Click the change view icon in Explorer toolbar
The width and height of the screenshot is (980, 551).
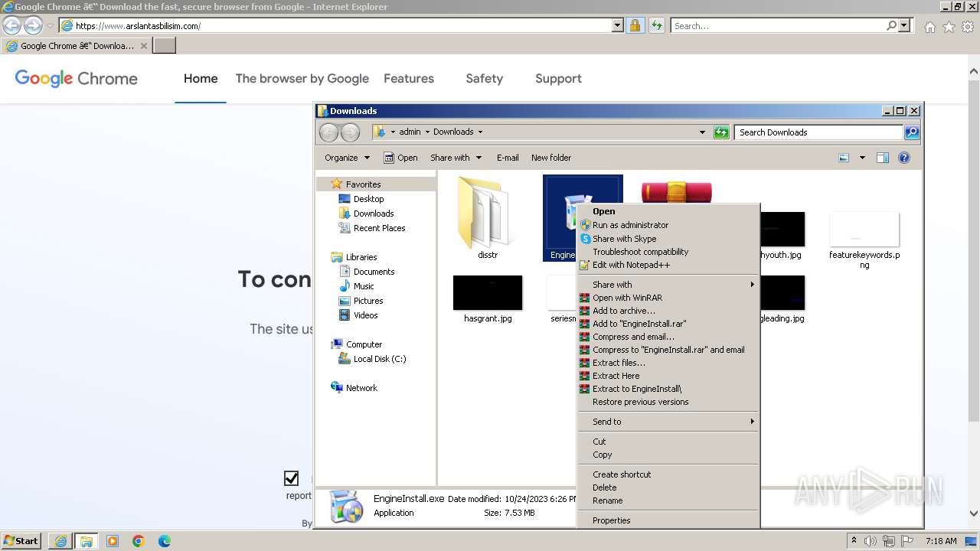(844, 158)
